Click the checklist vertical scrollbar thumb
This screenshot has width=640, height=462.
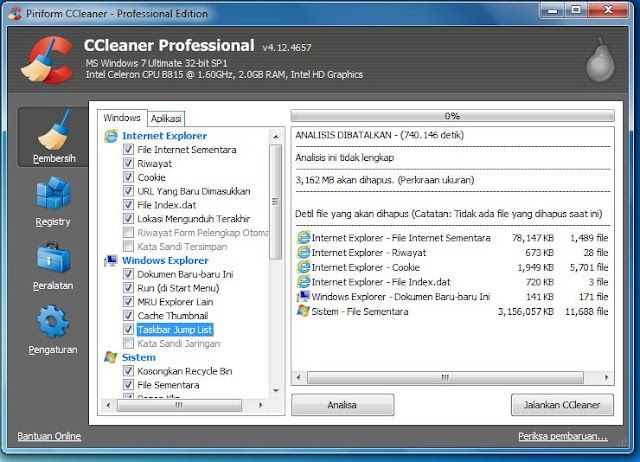click(x=276, y=202)
